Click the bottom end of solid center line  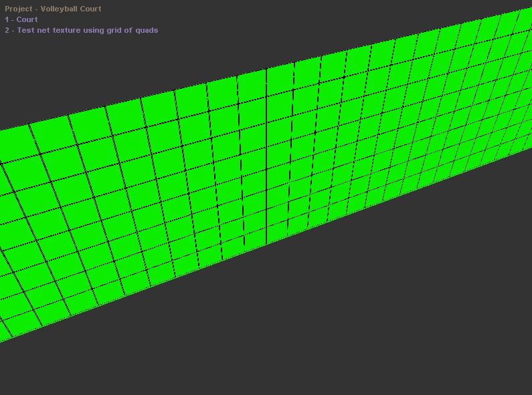tap(266, 242)
